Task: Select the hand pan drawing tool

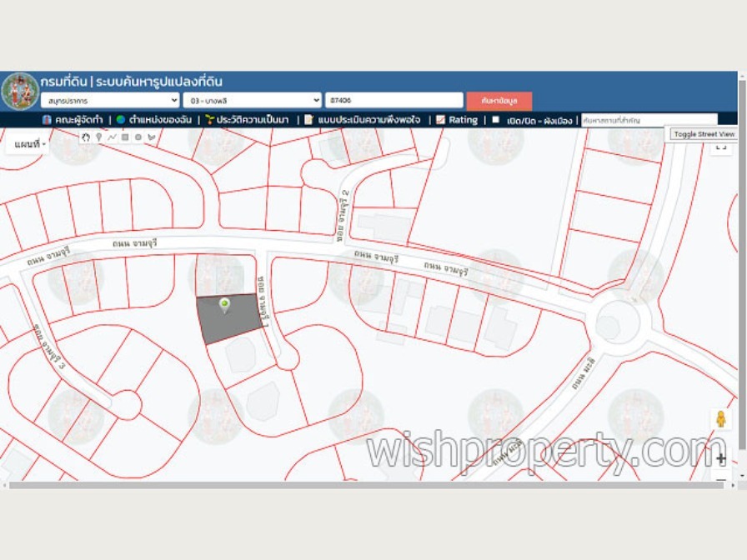Action: [86, 137]
